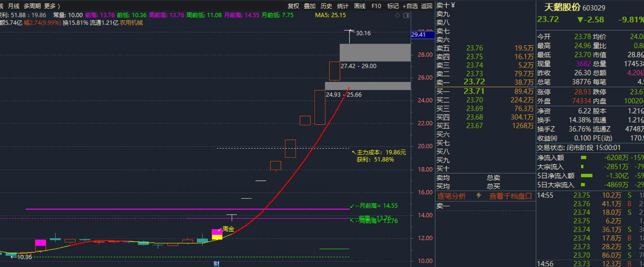Click the 30.16 high price marker
This screenshot has width=644, height=267.
(x=363, y=33)
